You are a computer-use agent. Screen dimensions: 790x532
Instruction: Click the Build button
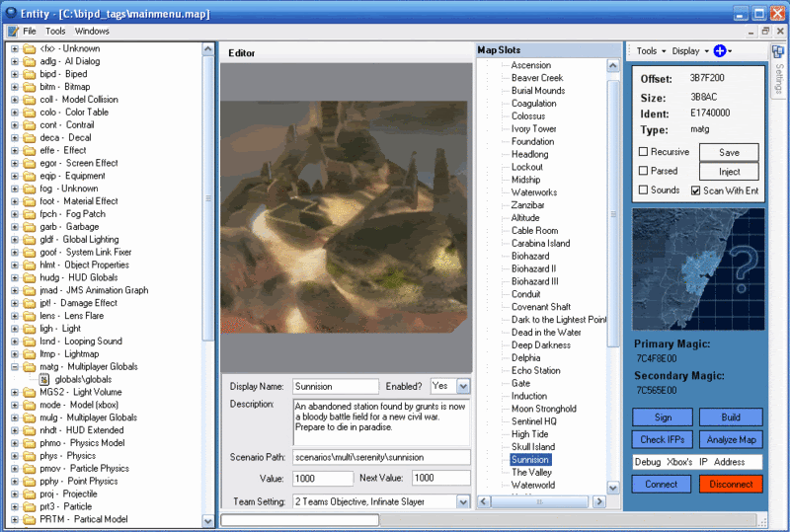(731, 418)
